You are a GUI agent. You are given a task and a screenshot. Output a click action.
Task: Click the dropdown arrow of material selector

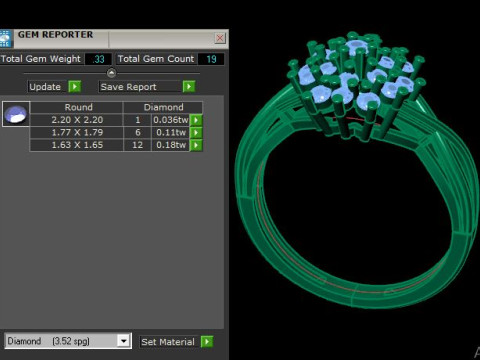(124, 341)
